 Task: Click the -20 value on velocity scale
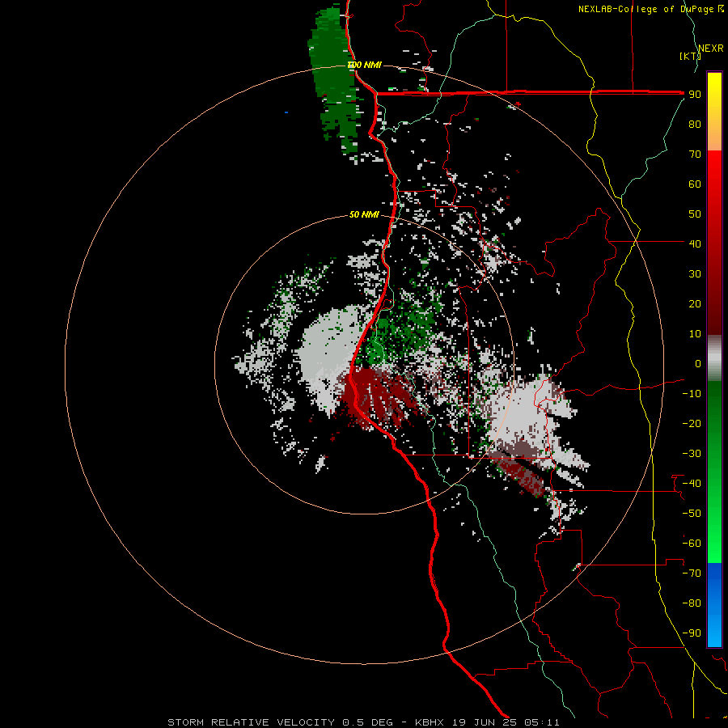click(x=692, y=423)
